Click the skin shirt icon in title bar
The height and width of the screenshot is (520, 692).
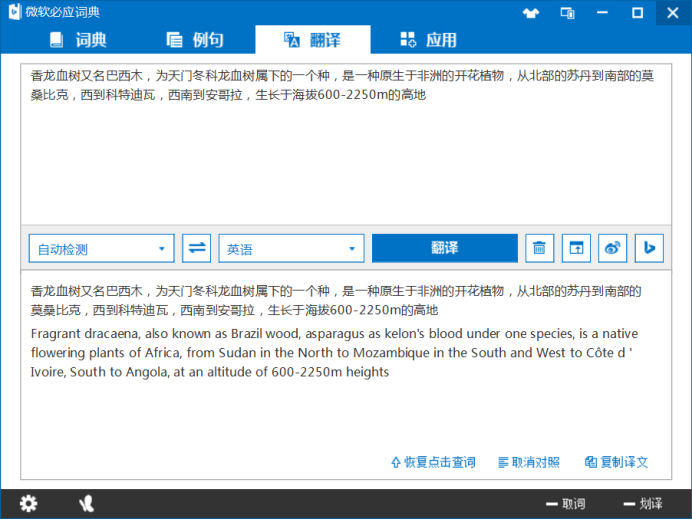531,13
